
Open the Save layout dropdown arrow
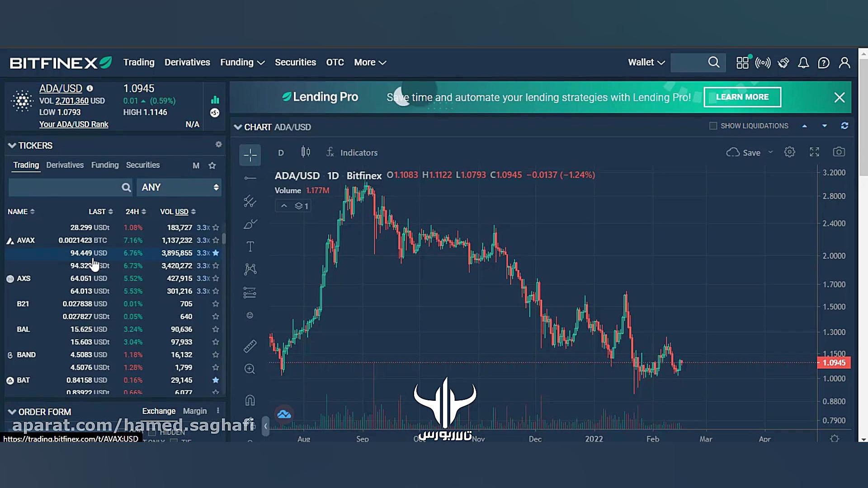pyautogui.click(x=770, y=152)
